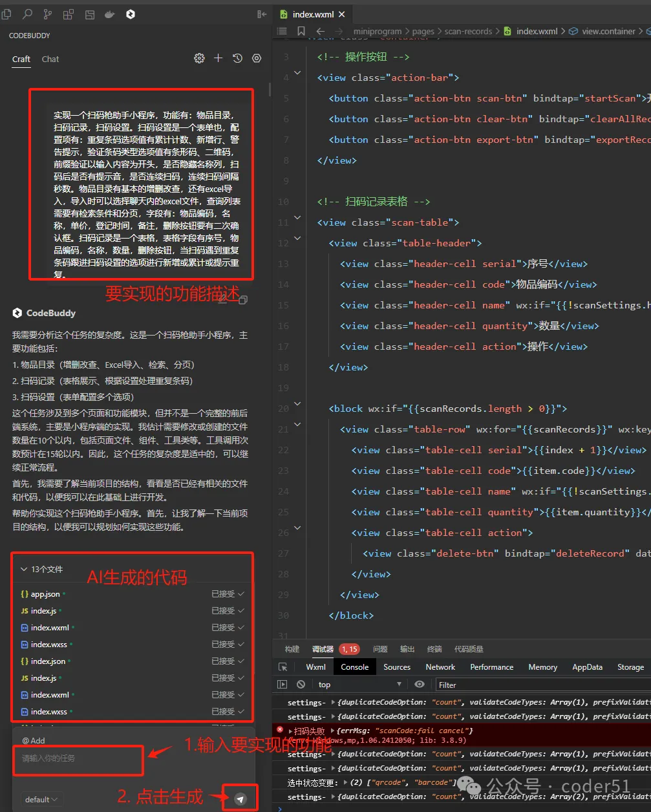Focus the 请输入你的任务 task input field
651x812 pixels.
pos(78,760)
